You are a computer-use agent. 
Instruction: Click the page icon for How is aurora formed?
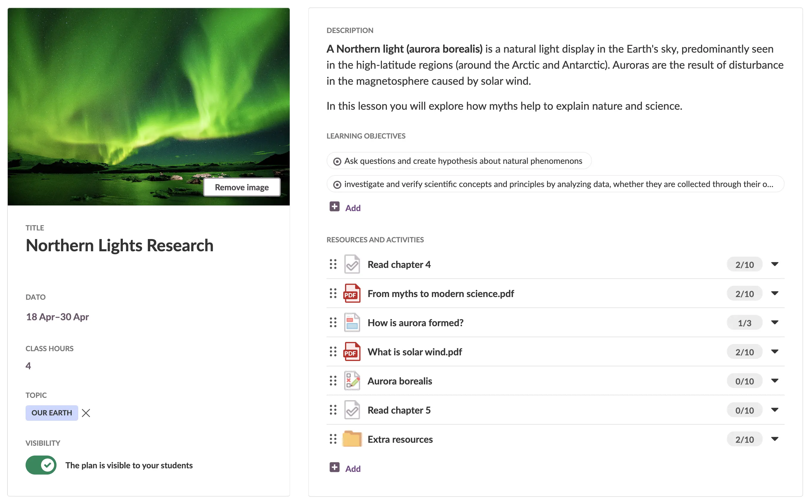[x=352, y=322]
